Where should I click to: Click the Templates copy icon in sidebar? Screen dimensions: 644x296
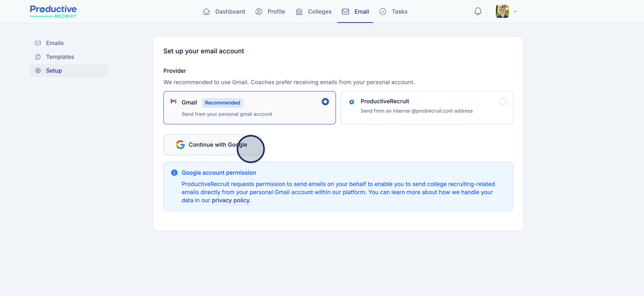[x=38, y=57]
